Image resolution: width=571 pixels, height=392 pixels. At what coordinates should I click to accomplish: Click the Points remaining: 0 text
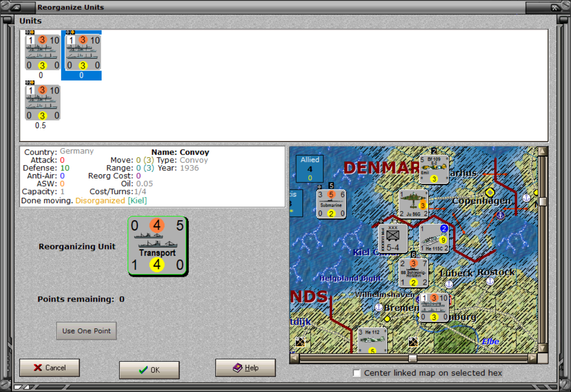point(81,299)
